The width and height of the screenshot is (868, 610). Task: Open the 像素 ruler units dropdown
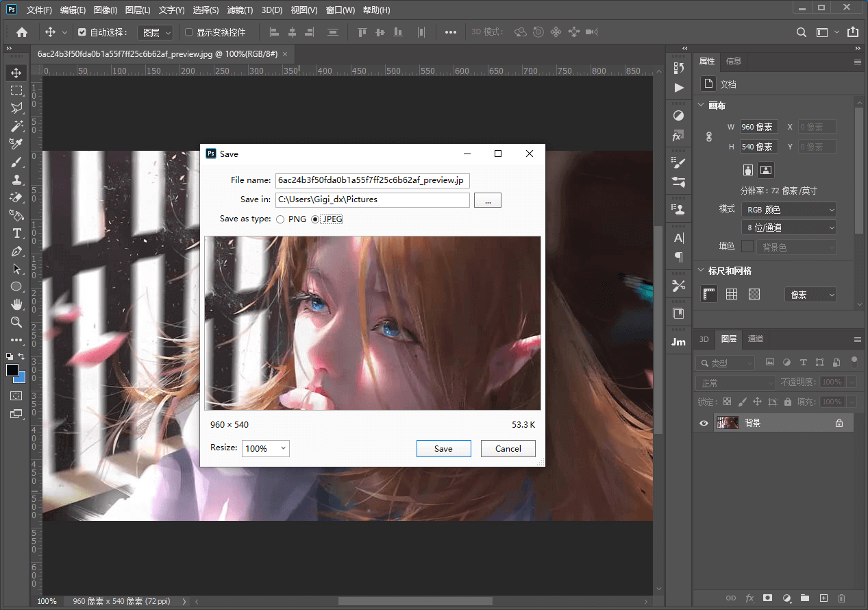(x=810, y=295)
